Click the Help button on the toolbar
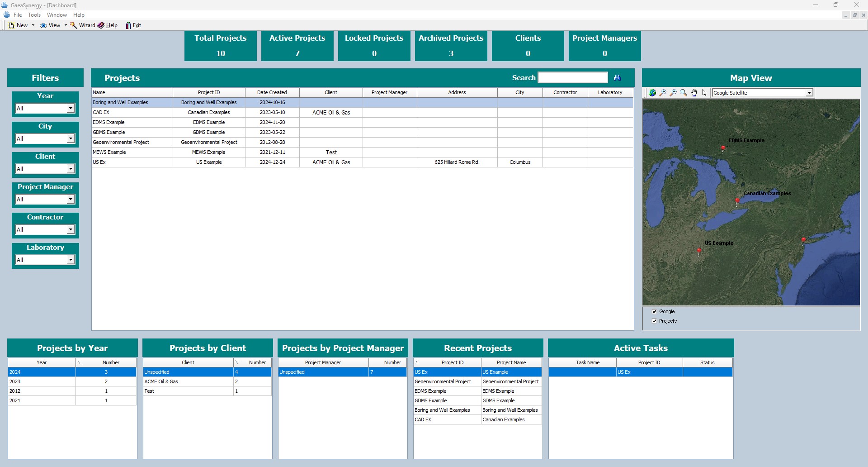The height and width of the screenshot is (467, 868). coord(108,25)
